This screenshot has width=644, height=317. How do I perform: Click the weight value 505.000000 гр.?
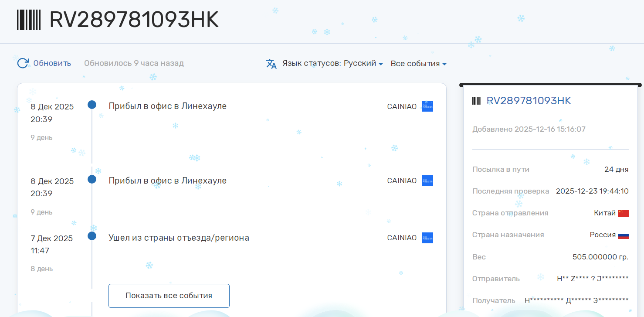coord(600,257)
